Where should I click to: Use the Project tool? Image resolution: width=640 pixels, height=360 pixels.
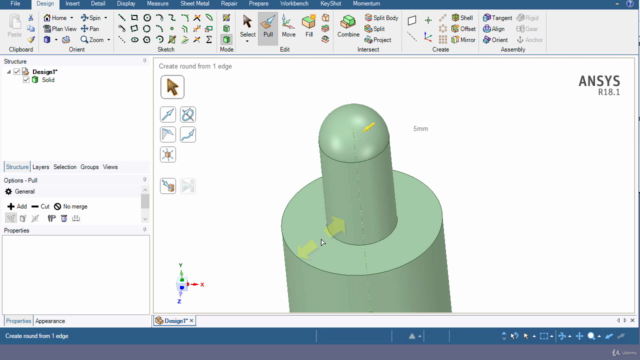tap(378, 40)
